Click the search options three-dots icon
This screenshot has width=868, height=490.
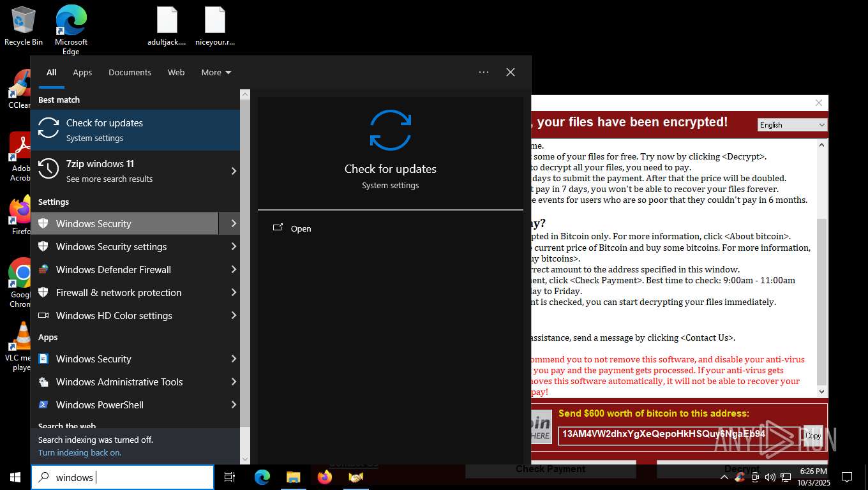pyautogui.click(x=484, y=72)
